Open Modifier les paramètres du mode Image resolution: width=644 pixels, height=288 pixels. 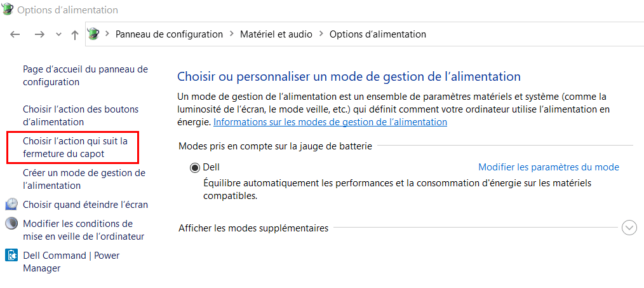click(548, 167)
